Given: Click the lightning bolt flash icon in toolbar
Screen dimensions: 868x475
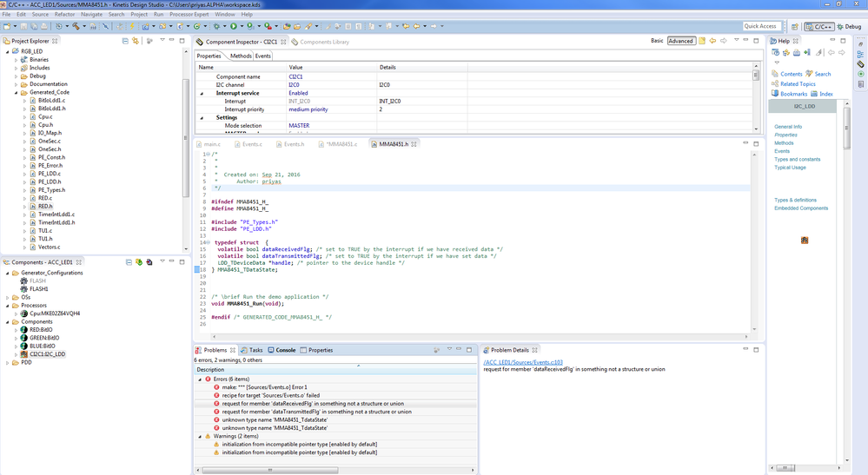Looking at the screenshot, I should click(132, 26).
